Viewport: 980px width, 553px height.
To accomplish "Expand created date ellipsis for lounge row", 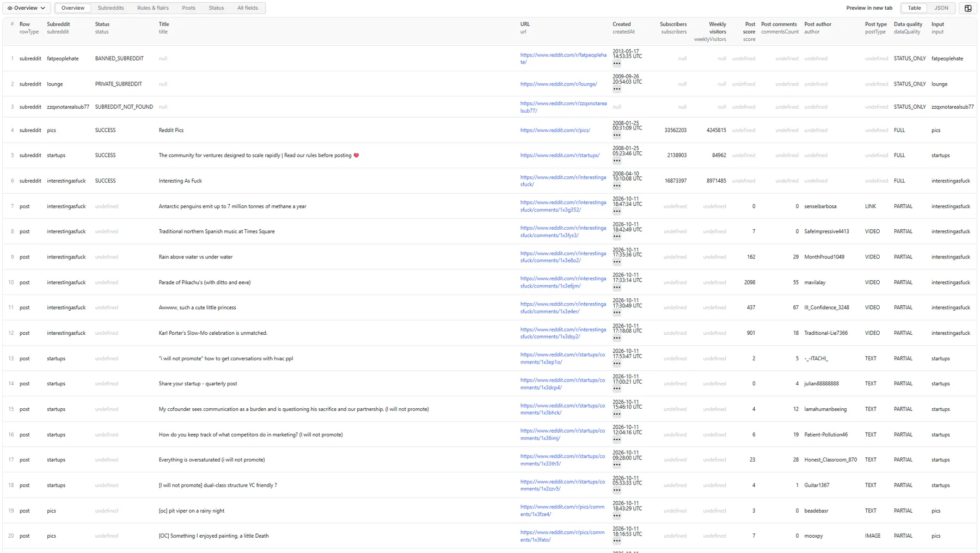I will 617,89.
